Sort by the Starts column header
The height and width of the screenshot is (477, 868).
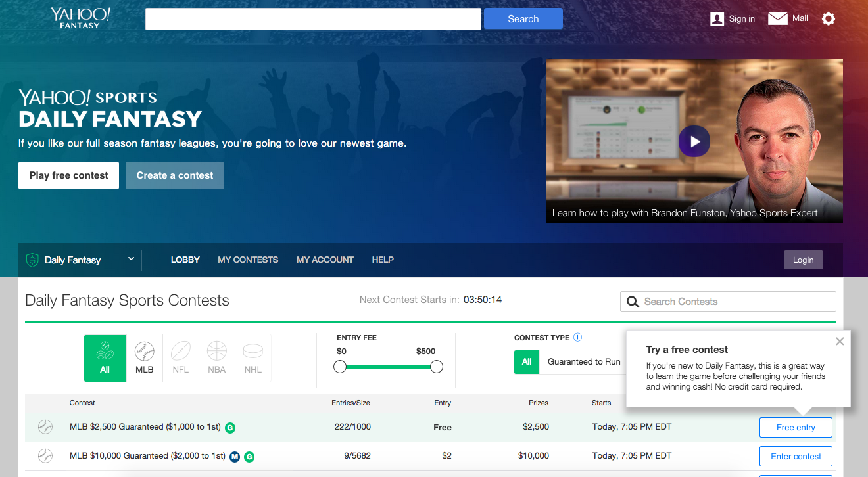coord(601,403)
